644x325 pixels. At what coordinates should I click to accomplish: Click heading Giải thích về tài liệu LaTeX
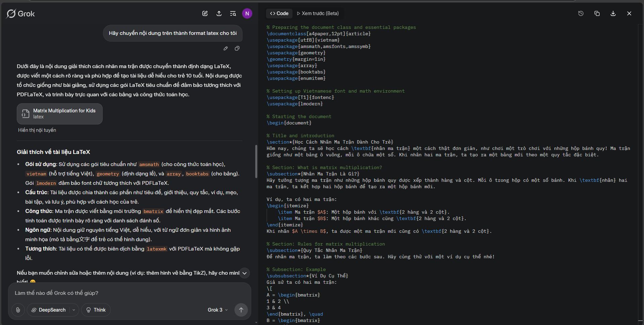point(53,152)
